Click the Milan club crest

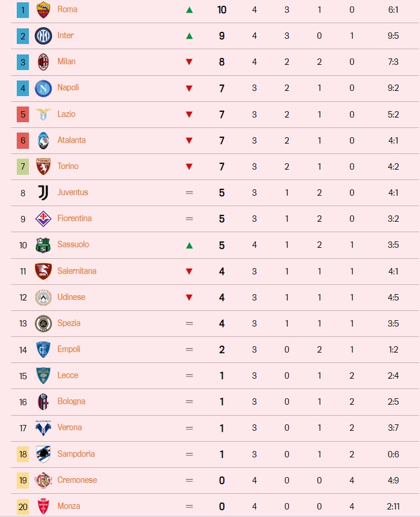[43, 61]
